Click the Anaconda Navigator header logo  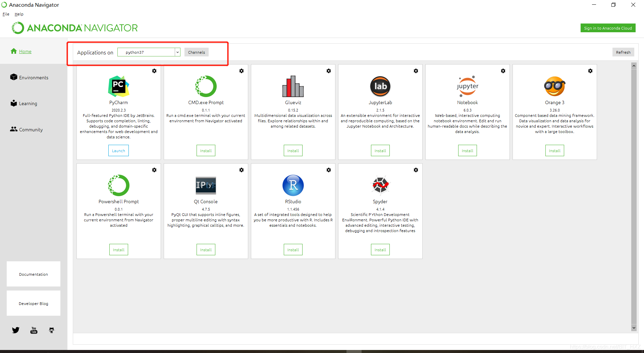75,28
